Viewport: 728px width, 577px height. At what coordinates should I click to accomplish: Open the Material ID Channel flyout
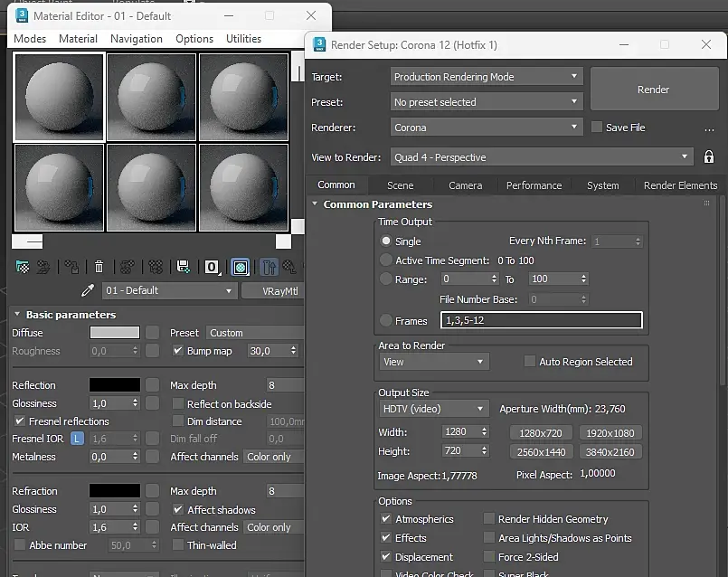click(213, 267)
